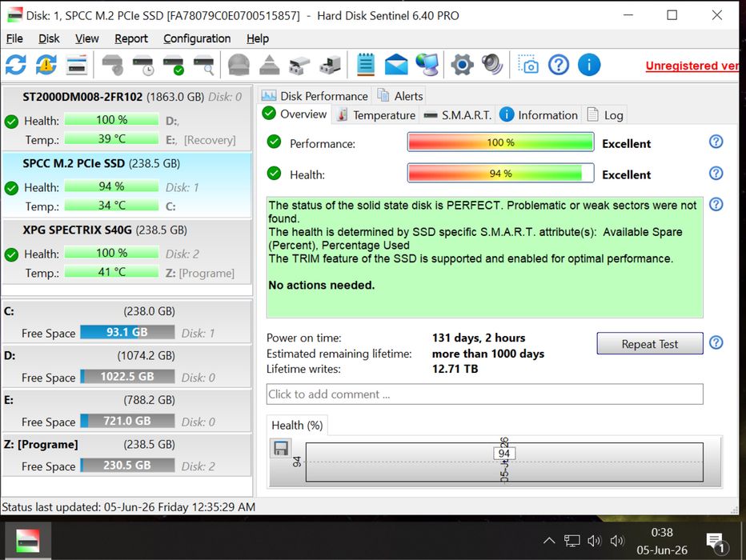
Task: Click the network drive toolbar icon
Action: click(331, 65)
